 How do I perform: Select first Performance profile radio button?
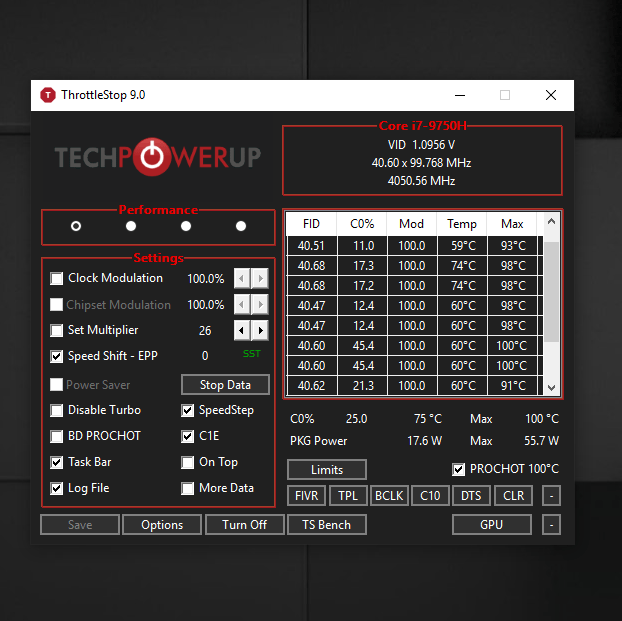click(x=76, y=226)
